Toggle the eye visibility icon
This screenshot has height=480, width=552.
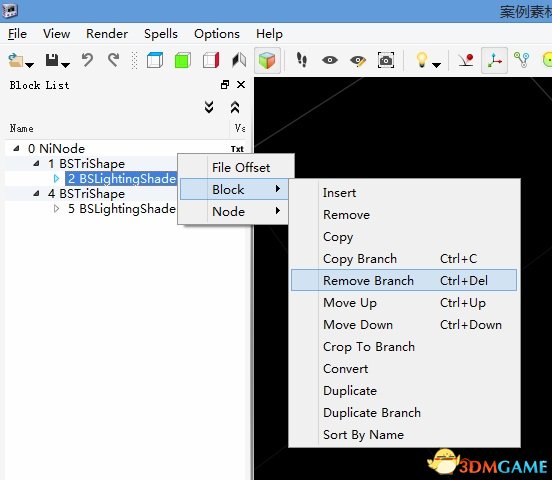330,60
